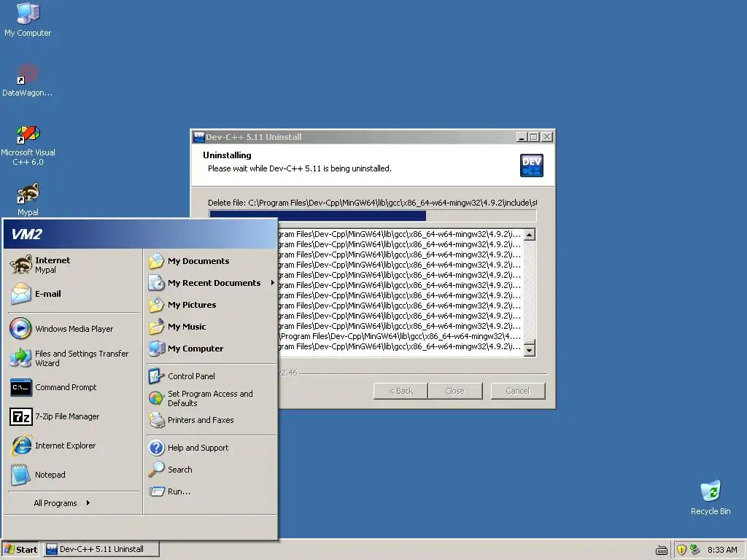Click the uninstall log scroll up arrow

[x=530, y=235]
